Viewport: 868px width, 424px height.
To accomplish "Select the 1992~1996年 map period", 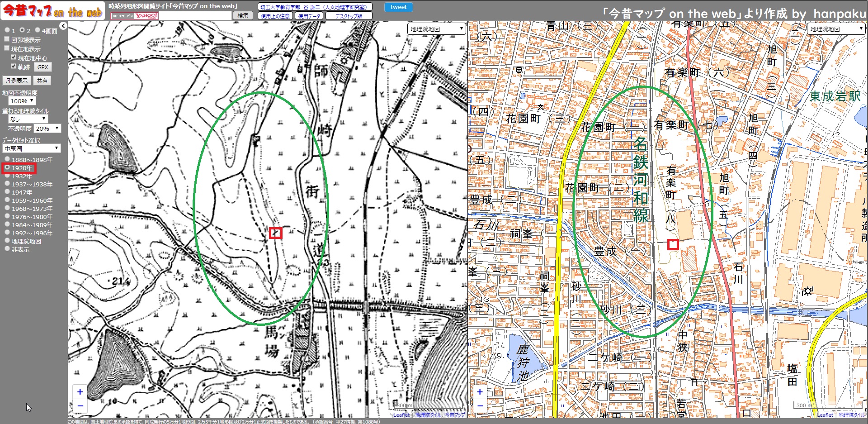I will tap(7, 233).
